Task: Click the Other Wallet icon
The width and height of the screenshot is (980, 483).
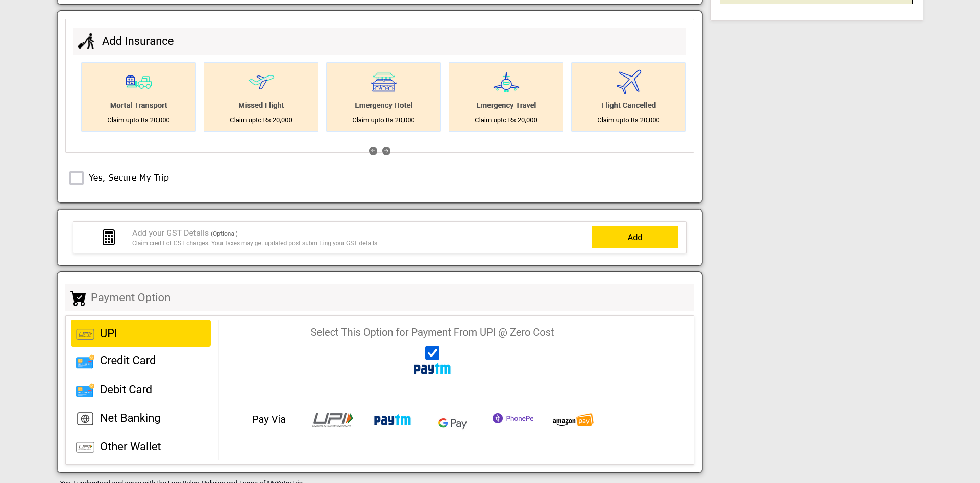Action: click(85, 447)
